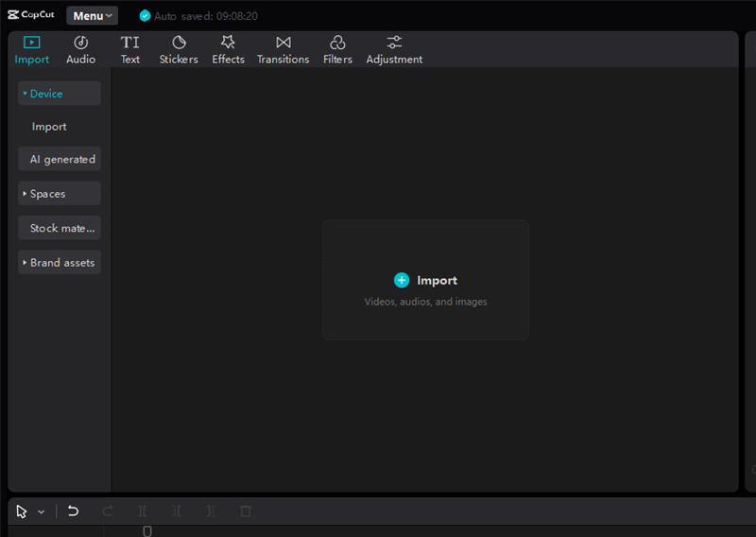Open the Transitions panel

[x=283, y=49]
